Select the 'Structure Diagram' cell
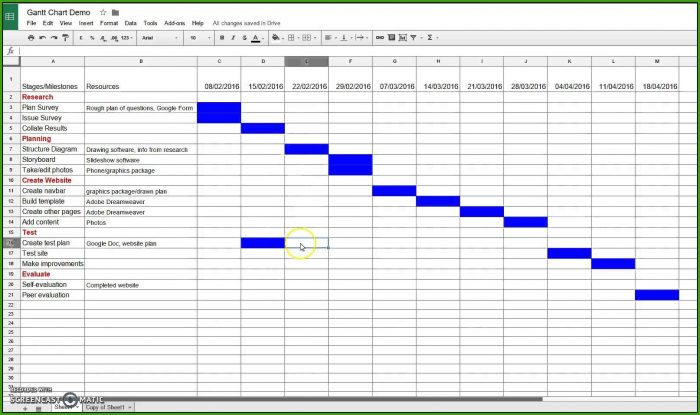 pyautogui.click(x=52, y=149)
